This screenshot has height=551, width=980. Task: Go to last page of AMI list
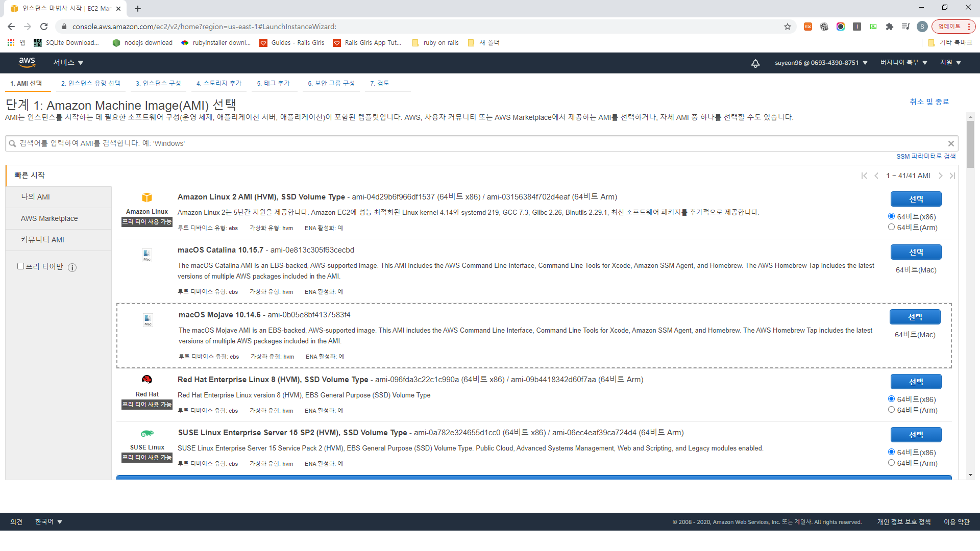(952, 176)
